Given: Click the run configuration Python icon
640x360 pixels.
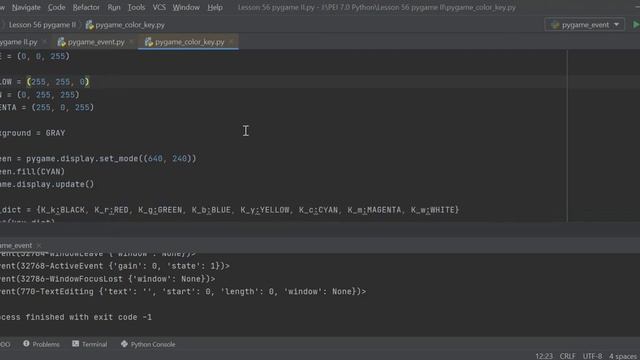Looking at the screenshot, I should [x=555, y=25].
